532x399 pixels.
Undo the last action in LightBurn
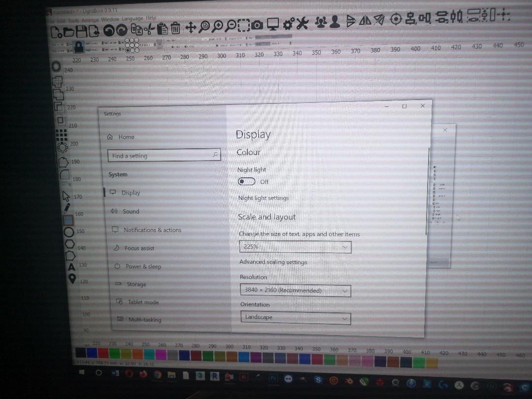coord(109,31)
